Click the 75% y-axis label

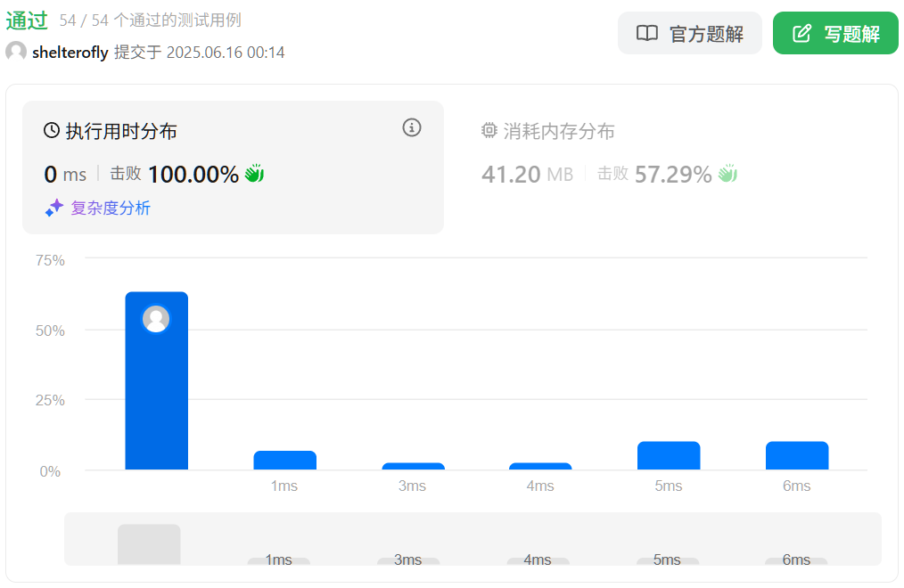click(x=50, y=260)
